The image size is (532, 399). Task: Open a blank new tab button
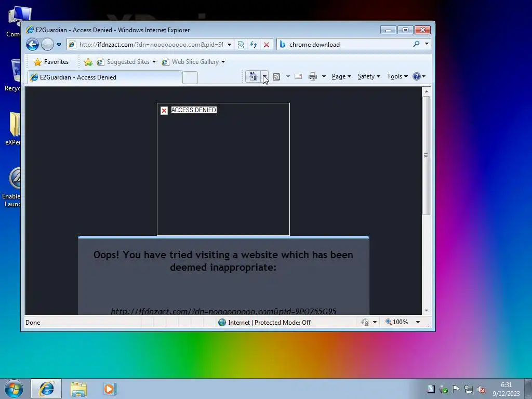click(190, 78)
